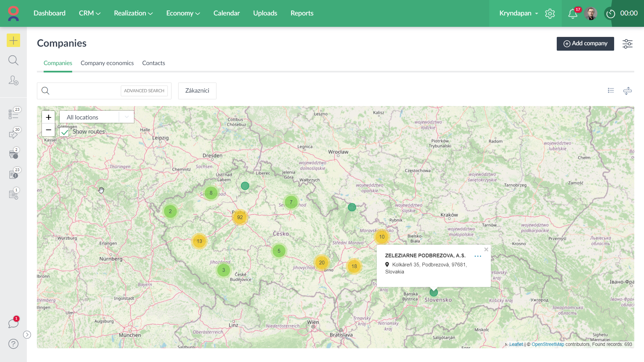Viewport: 644px width, 362px height.
Task: Open the chat messages icon
Action: click(x=13, y=323)
